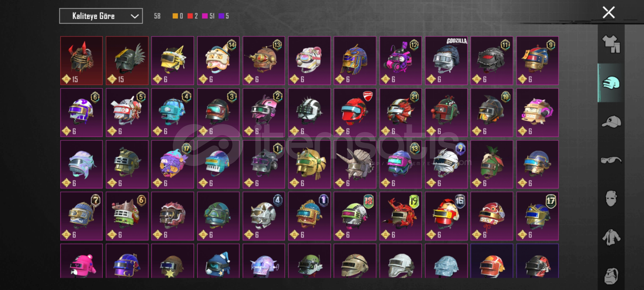
Task: Select the red horned helmet skin
Action: click(82, 61)
